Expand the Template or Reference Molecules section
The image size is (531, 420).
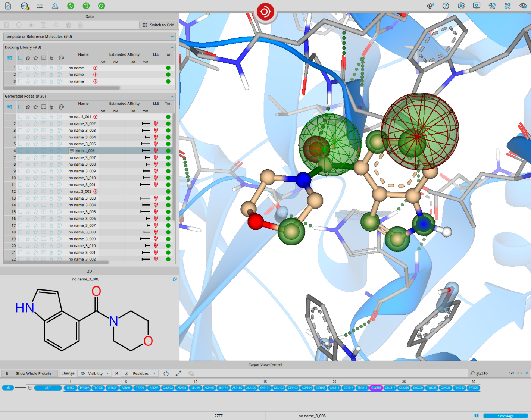[172, 37]
